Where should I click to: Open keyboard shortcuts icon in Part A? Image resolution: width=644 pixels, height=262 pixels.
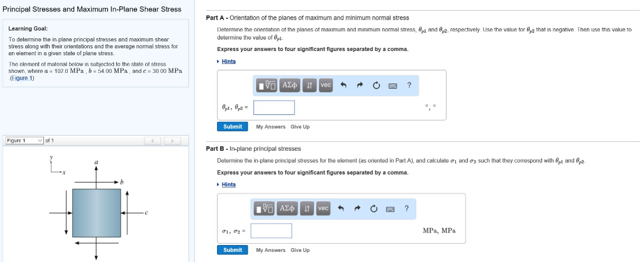click(392, 85)
